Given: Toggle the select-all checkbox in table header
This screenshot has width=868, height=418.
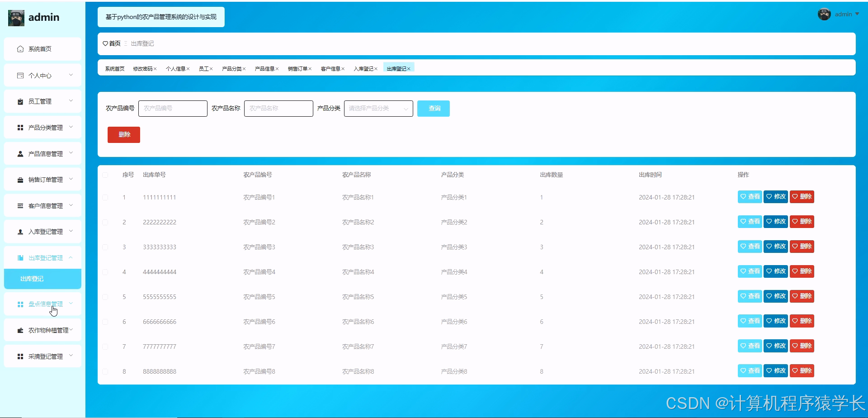Looking at the screenshot, I should [105, 175].
